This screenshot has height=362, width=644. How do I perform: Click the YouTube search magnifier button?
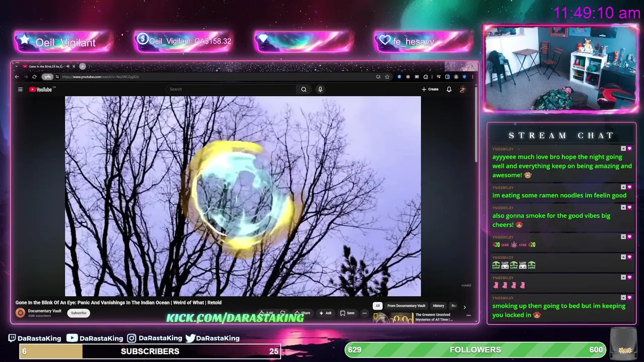pos(304,89)
